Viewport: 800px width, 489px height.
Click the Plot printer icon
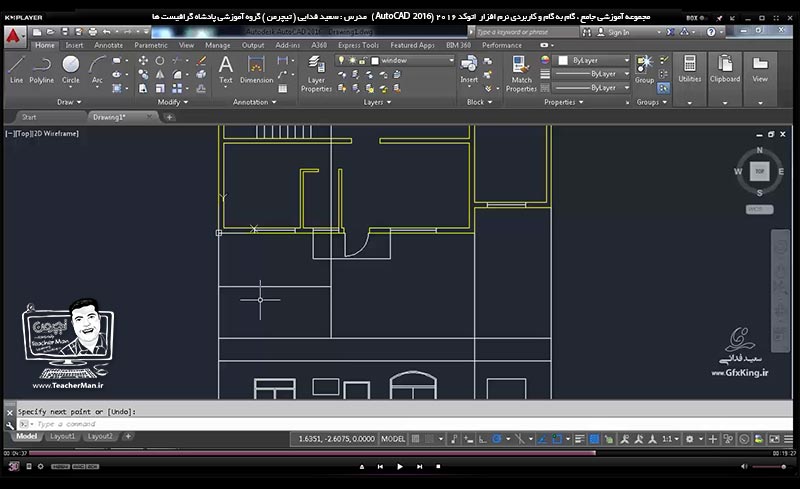[92, 32]
